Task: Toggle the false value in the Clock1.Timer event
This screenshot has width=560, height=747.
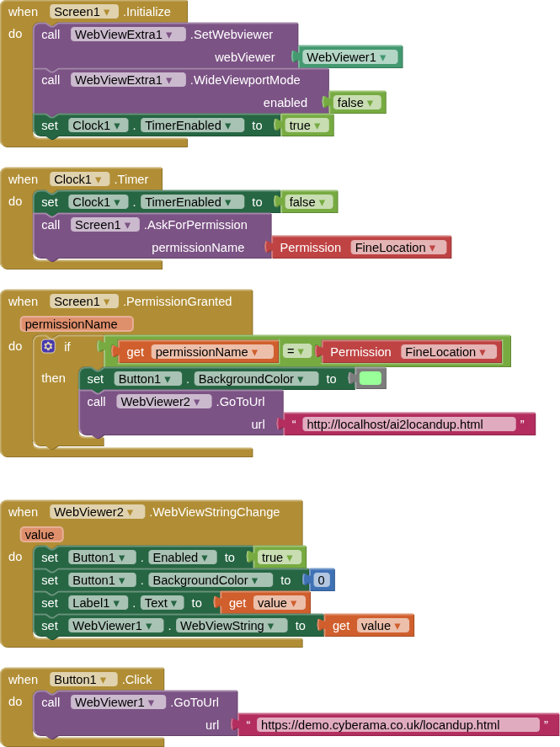Action: pos(309,202)
